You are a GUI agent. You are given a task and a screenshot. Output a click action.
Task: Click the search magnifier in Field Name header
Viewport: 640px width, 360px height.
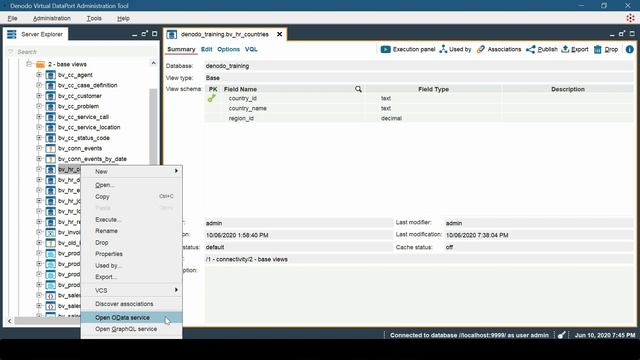(358, 89)
